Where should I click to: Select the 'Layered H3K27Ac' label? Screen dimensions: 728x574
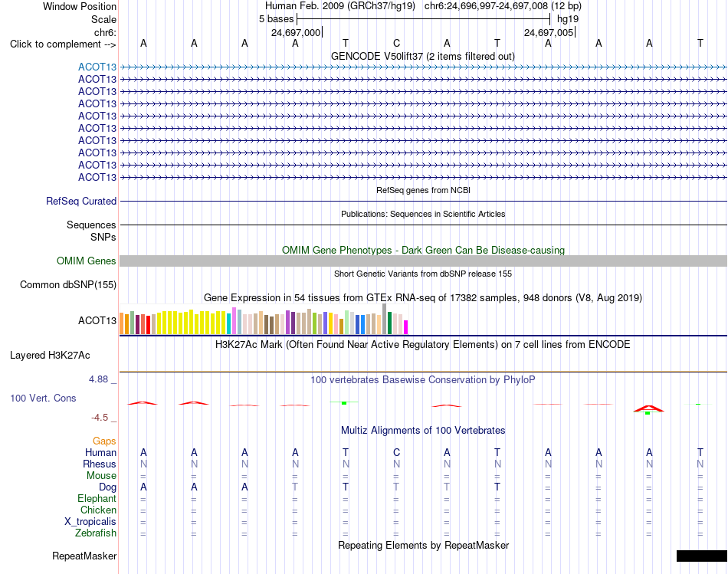point(50,356)
